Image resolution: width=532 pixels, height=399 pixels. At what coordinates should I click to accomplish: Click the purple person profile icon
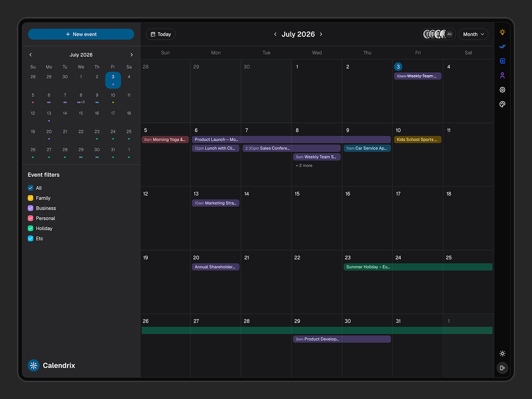(x=502, y=76)
